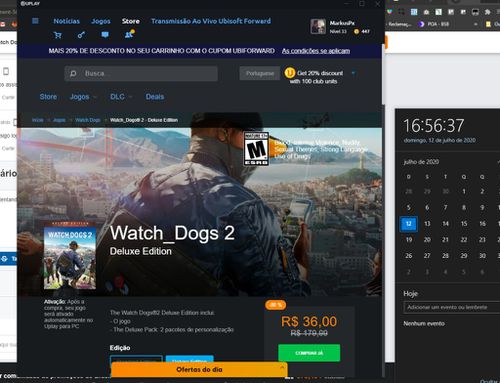Open Store item in store navigation
The image size is (500, 383).
[48, 97]
